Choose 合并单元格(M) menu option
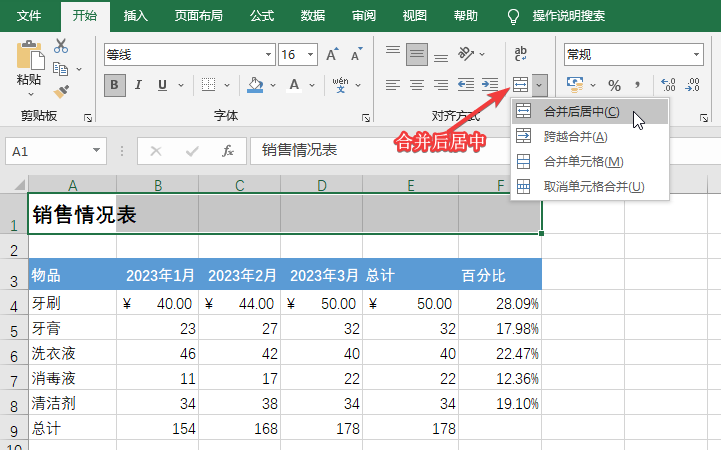The height and width of the screenshot is (450, 721). 590,161
